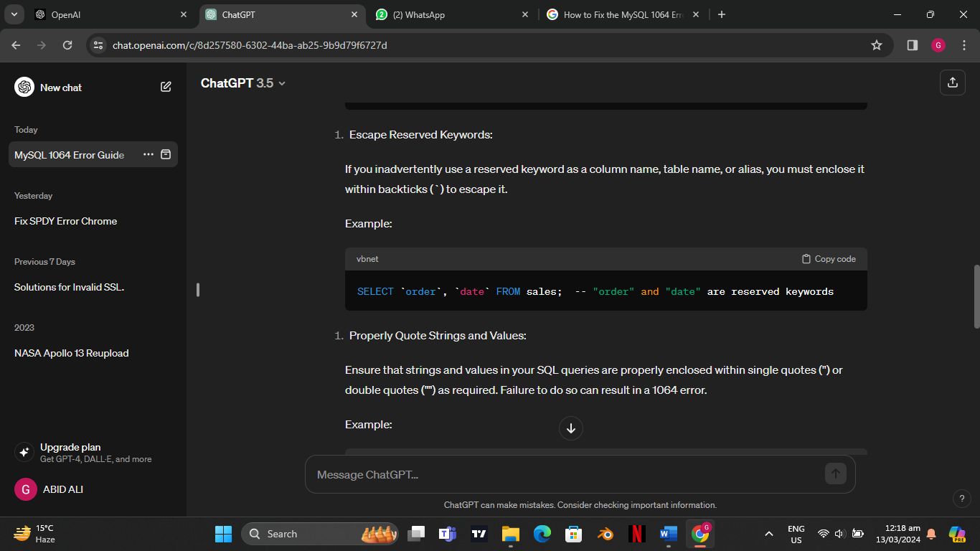Click the send message arrow icon

[x=834, y=474]
